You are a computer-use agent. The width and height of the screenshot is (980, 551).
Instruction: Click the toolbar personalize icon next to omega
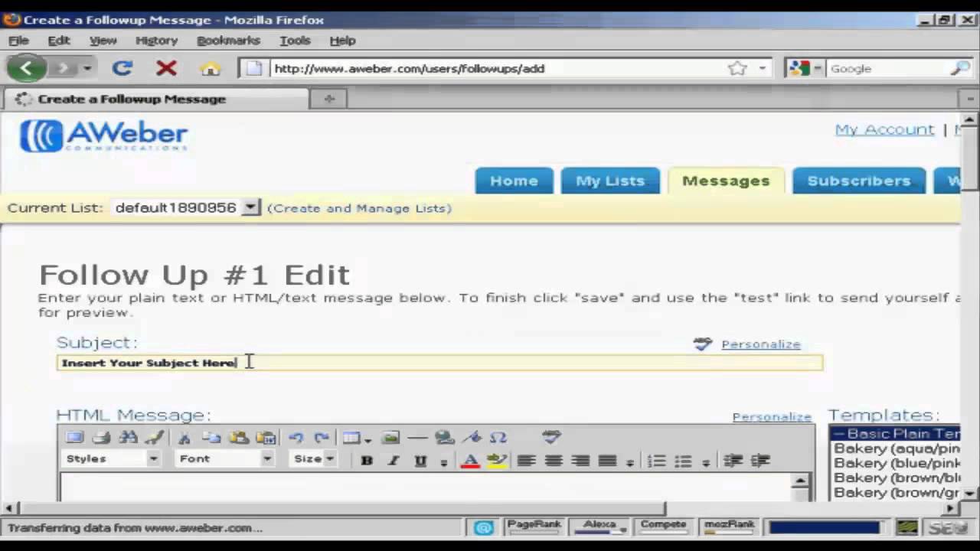coord(551,437)
